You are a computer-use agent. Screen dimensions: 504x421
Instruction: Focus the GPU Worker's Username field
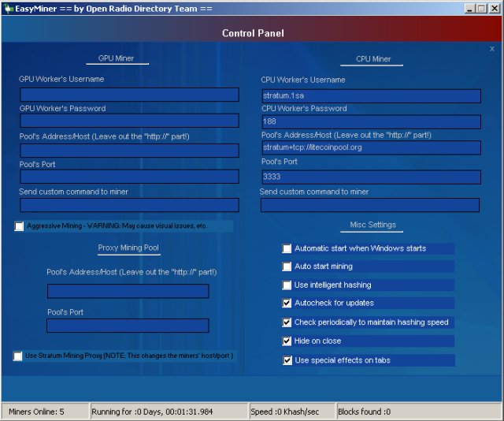pos(129,95)
